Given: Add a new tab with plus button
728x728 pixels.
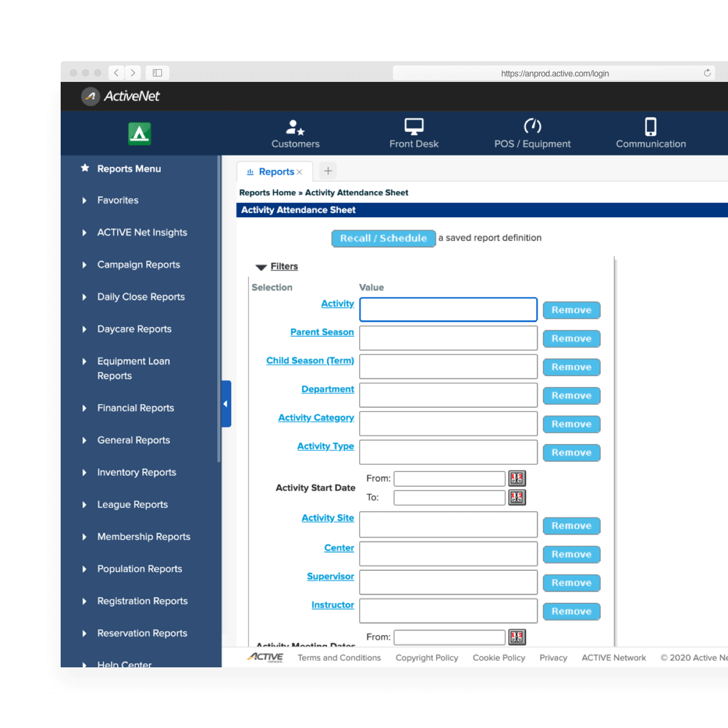Looking at the screenshot, I should click(x=328, y=171).
